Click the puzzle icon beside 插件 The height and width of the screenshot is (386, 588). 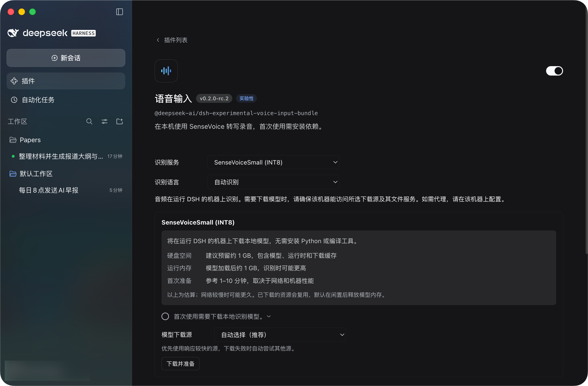click(14, 81)
